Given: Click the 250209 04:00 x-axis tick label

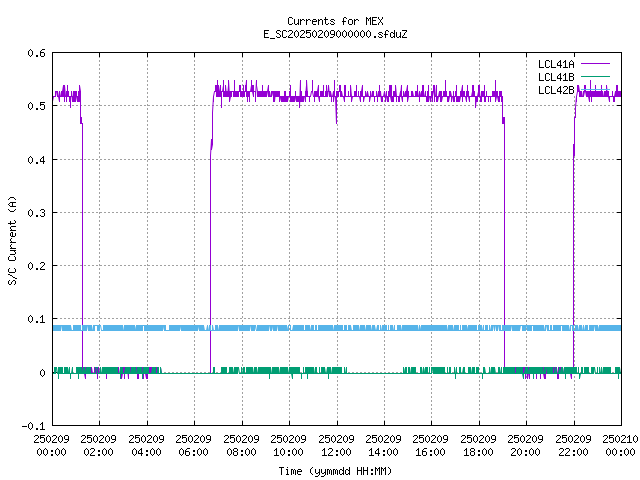Looking at the screenshot, I should (146, 445).
